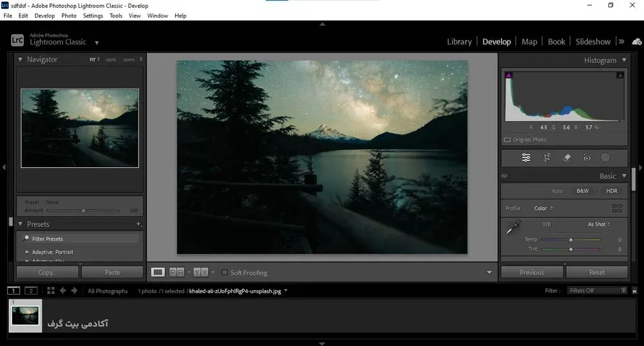
Task: Click the Lrc application logo
Action: coord(17,40)
